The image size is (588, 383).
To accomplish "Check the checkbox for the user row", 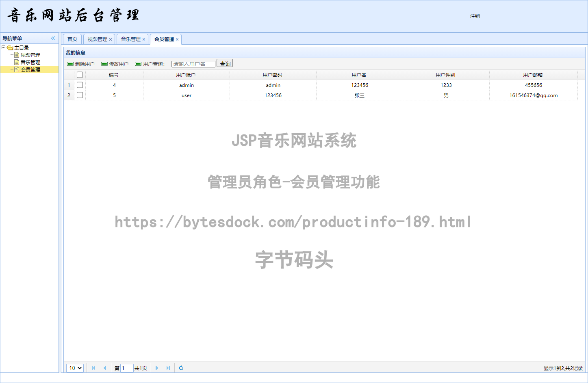I will click(80, 95).
